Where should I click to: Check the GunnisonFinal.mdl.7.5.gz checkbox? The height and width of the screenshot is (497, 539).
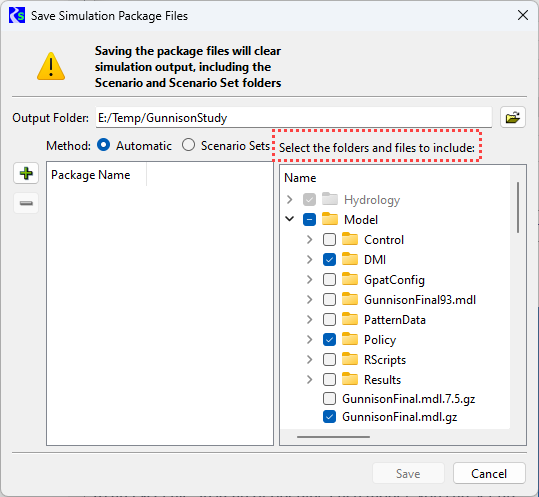[x=329, y=399]
